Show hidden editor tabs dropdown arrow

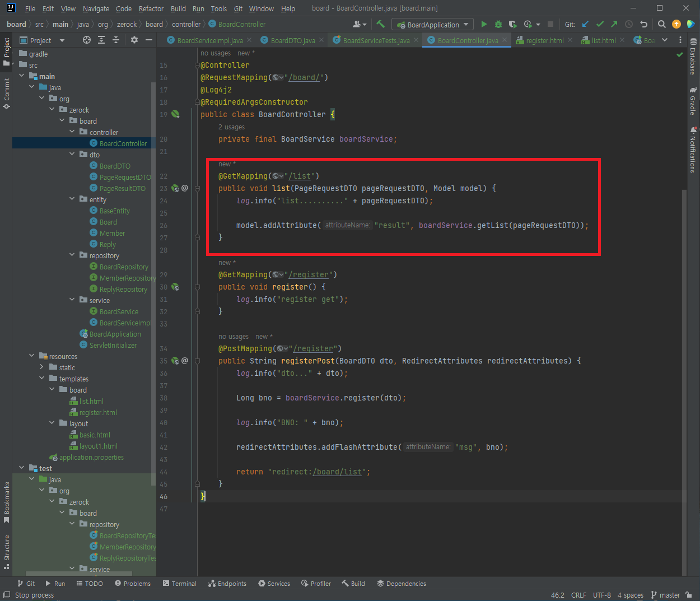[665, 40]
